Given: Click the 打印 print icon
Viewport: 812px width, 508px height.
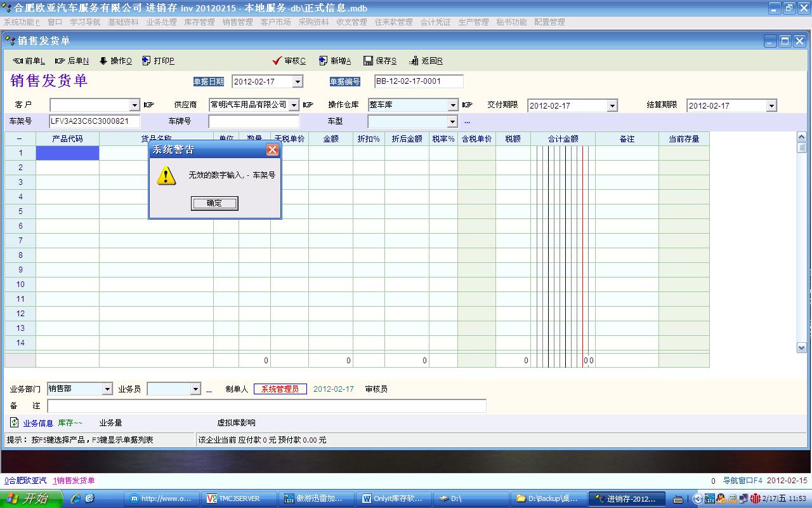Looking at the screenshot, I should pyautogui.click(x=147, y=61).
